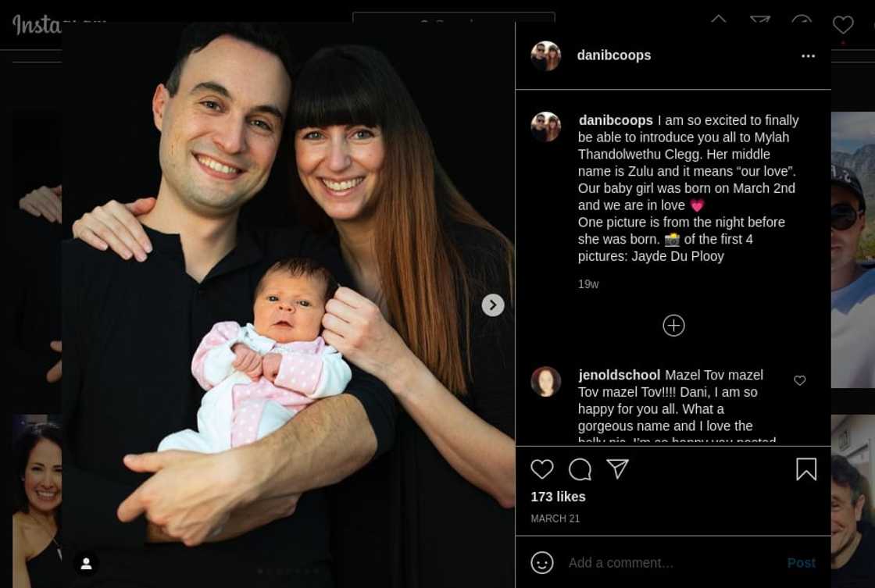Like jenoldschool's comment

point(800,380)
